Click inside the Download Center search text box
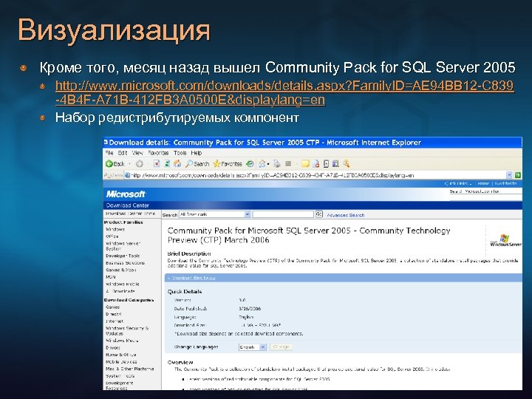This screenshot has width=532, height=399. click(283, 214)
